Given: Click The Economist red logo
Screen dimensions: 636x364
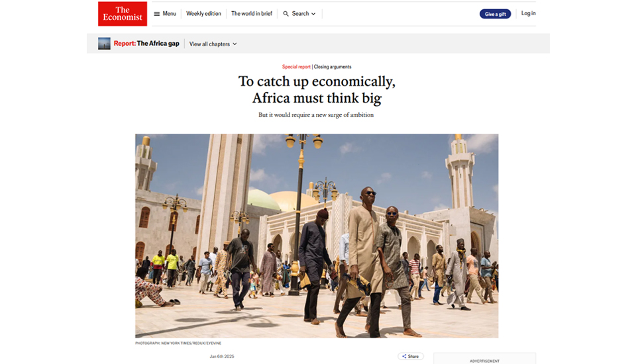Looking at the screenshot, I should click(x=123, y=14).
